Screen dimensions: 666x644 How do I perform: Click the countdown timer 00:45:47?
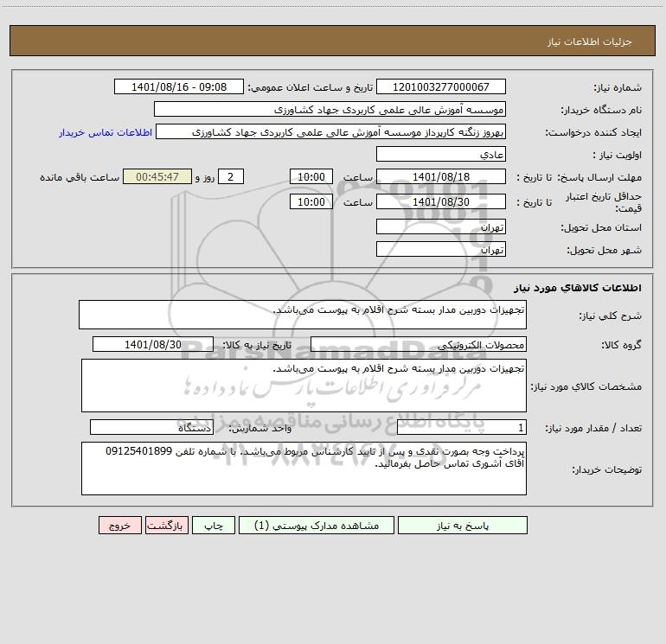click(157, 176)
